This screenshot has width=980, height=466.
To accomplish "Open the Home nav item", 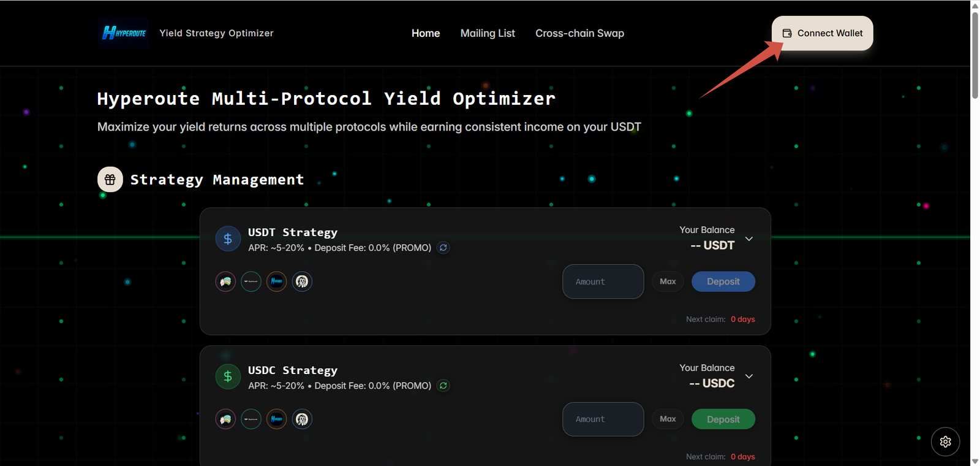I will tap(426, 33).
